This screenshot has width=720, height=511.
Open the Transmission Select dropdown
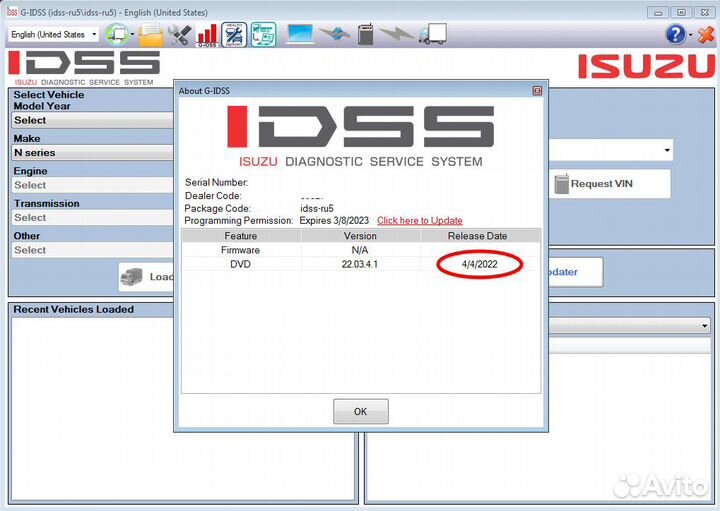click(x=93, y=218)
